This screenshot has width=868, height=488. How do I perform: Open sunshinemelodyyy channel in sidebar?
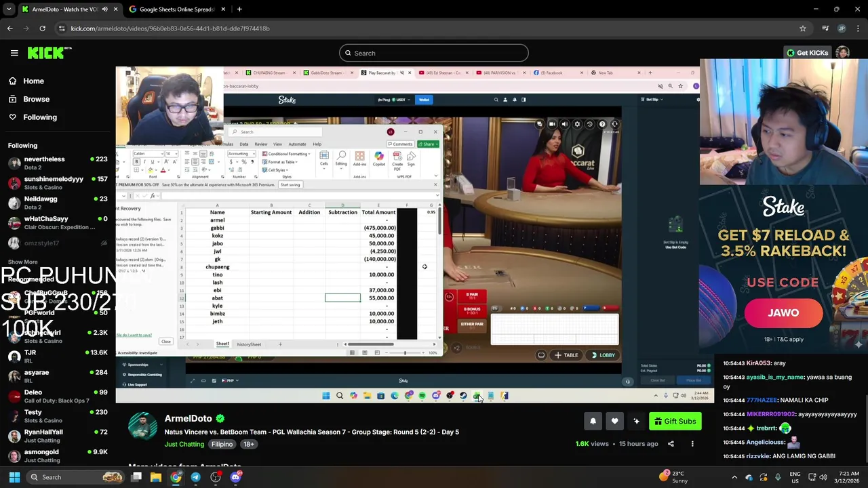pyautogui.click(x=58, y=183)
